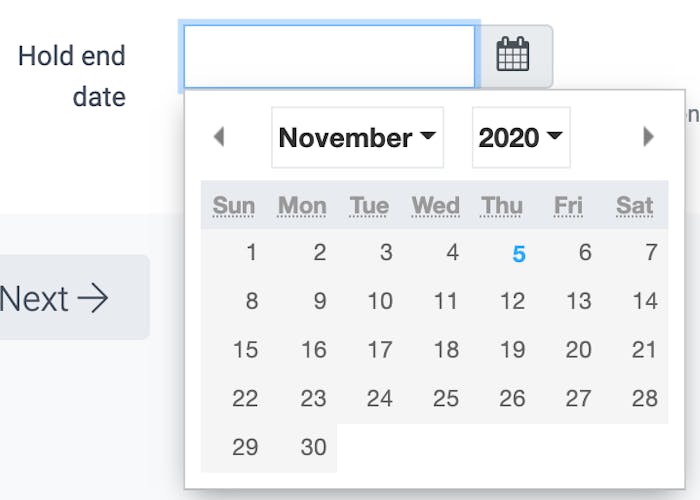
Task: Open the November month dropdown
Action: (357, 137)
